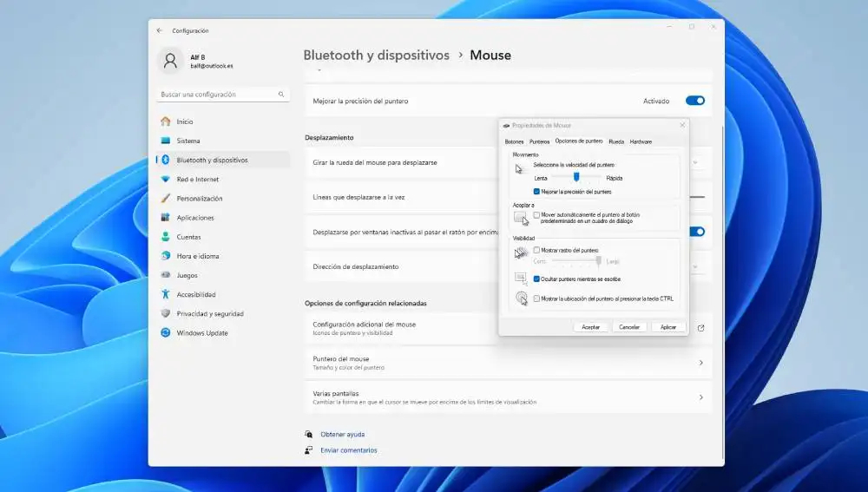Click the Aceptar button
Viewport: 868px width, 492px height.
click(590, 327)
